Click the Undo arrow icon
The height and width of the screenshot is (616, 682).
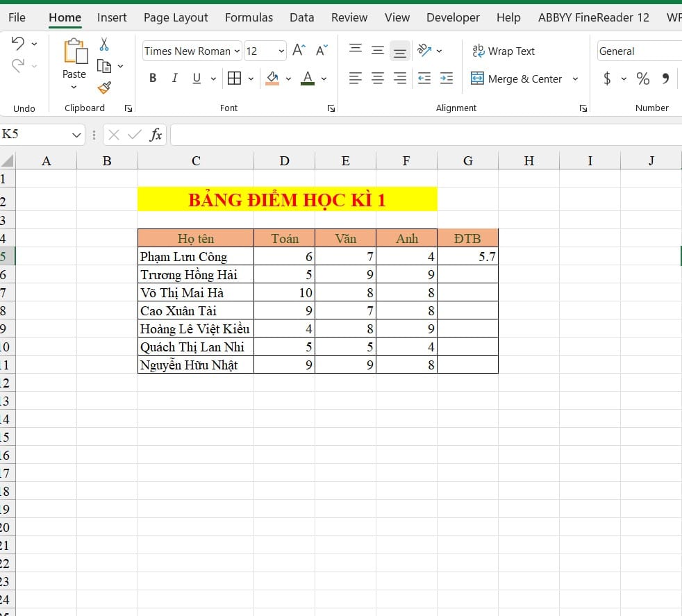(x=18, y=43)
